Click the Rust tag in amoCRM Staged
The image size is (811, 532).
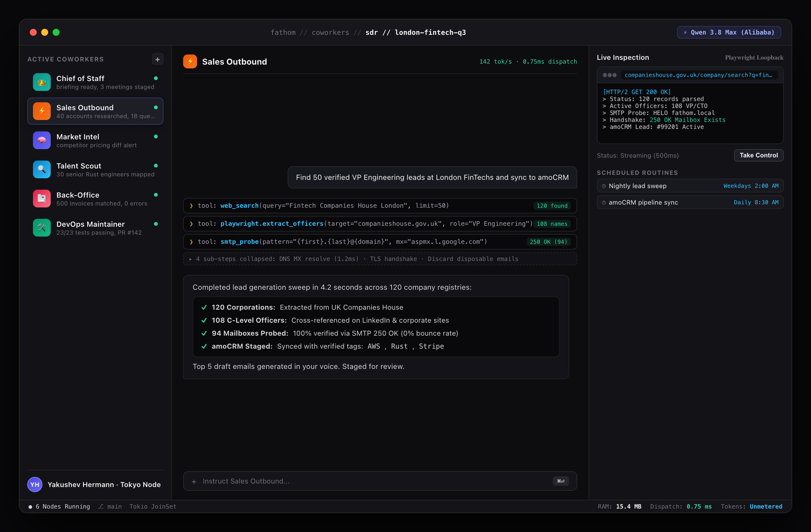pos(399,346)
